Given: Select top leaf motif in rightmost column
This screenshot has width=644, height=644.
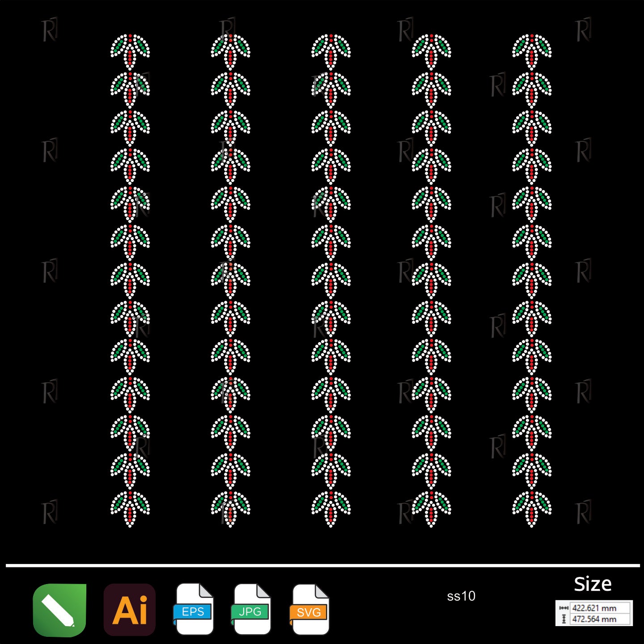Looking at the screenshot, I should coord(532,51).
